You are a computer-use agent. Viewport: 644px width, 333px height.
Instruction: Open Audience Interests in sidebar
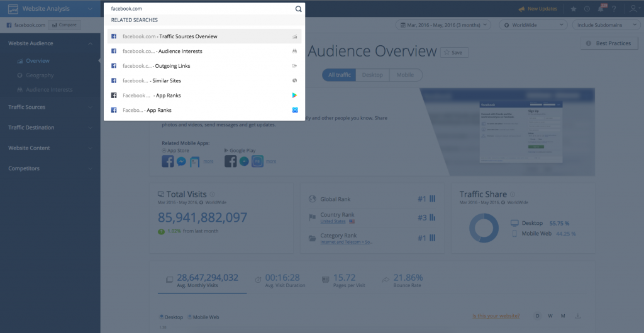49,90
